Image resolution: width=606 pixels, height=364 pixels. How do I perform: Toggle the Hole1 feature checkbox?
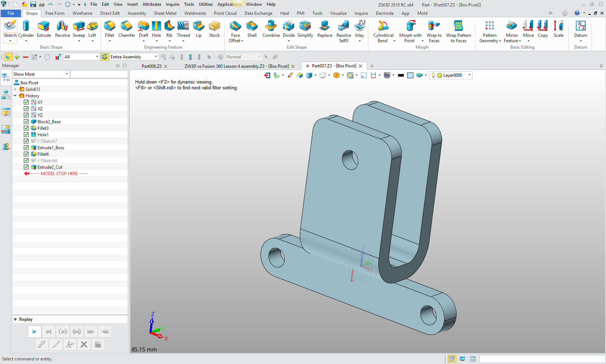26,135
